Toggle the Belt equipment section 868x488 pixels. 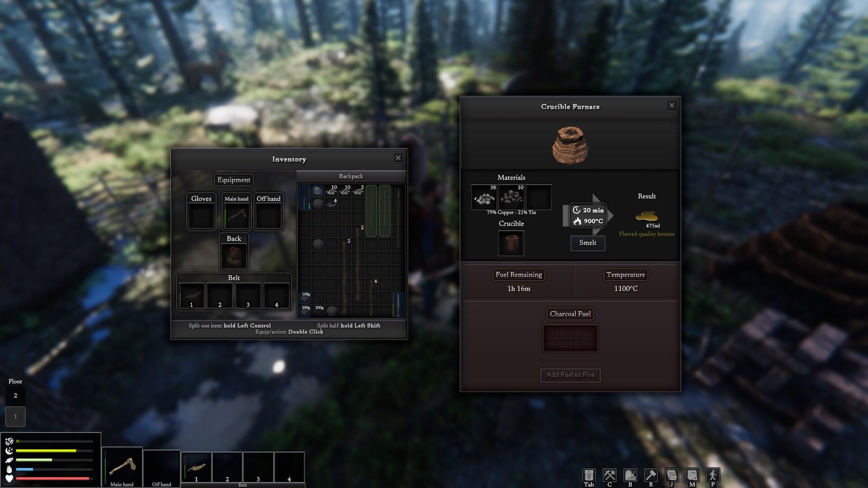[234, 278]
